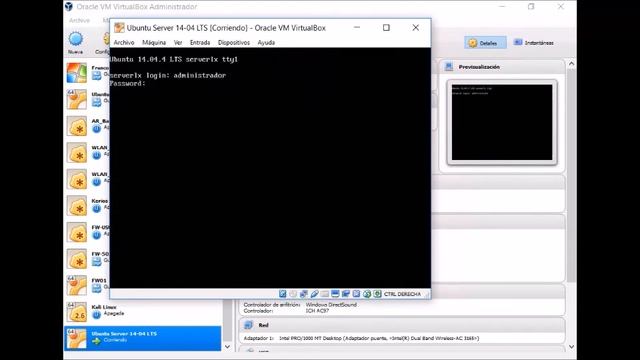Click the VirtualBox icon in VM window title bar
640x360 pixels.
click(x=119, y=28)
